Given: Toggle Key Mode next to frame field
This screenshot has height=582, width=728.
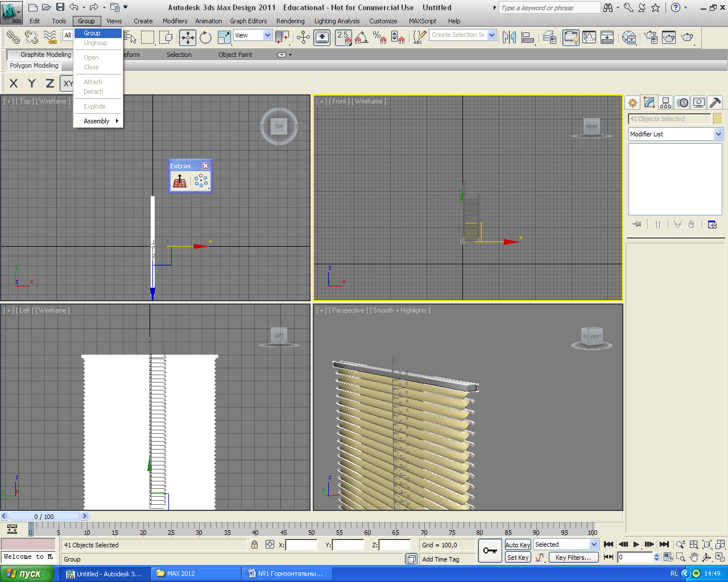Looking at the screenshot, I should point(609,558).
